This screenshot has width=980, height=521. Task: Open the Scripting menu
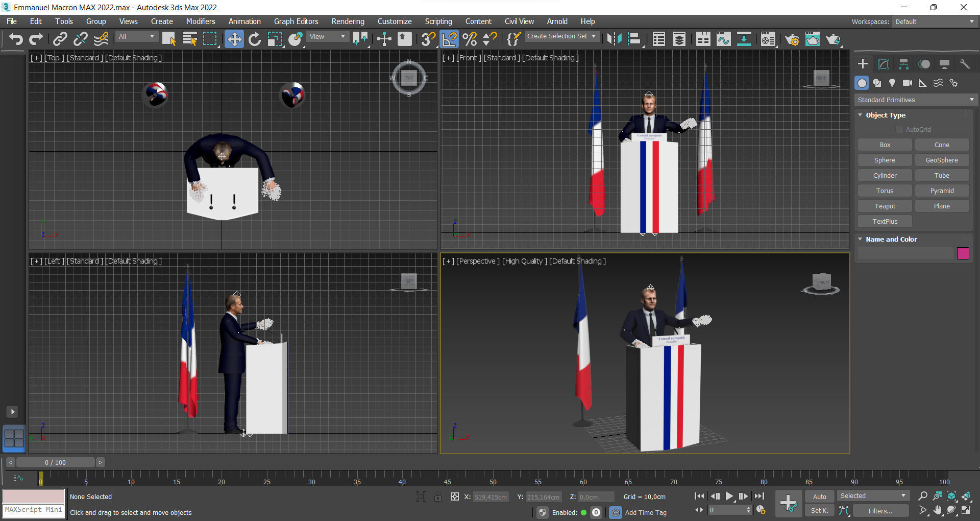pos(438,21)
